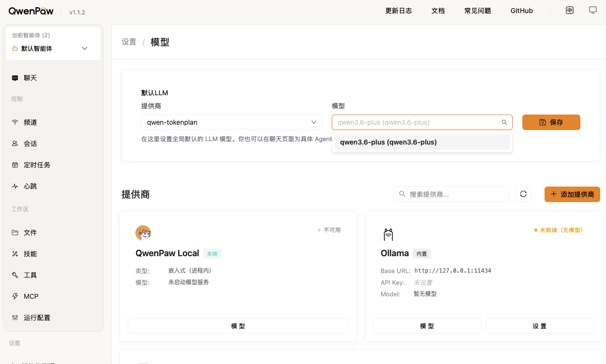The height and width of the screenshot is (364, 606).
Task: Click the search magnifier in model field
Action: click(504, 122)
